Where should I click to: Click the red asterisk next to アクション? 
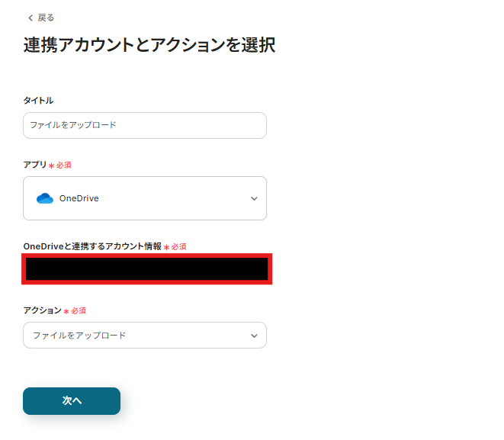click(x=66, y=311)
